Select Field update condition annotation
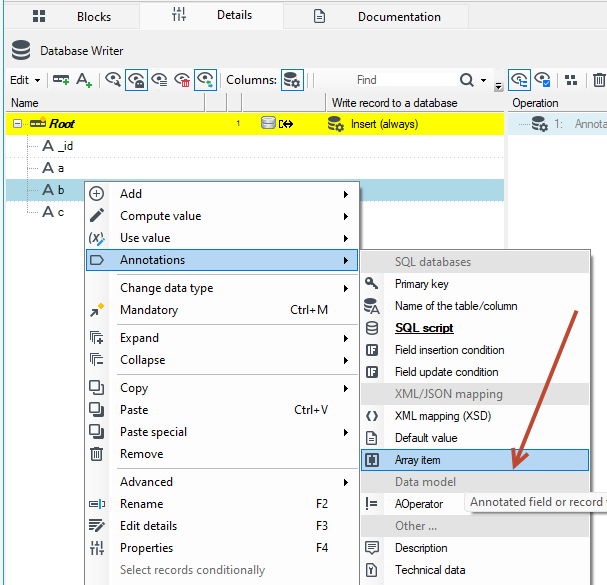Viewport: 607px width, 585px height. (x=475, y=372)
